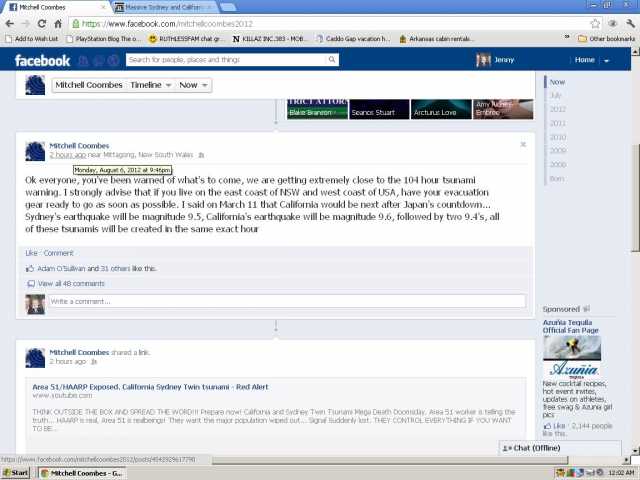Click the browser address bar

(331, 24)
